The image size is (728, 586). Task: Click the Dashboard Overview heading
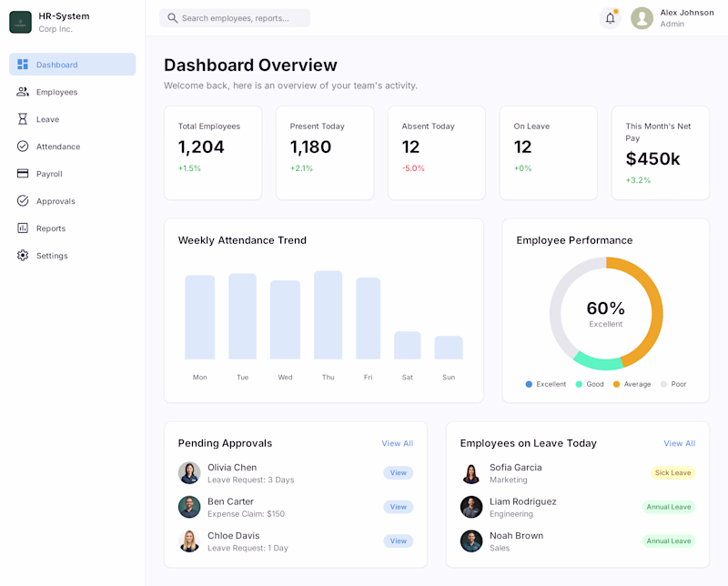tap(251, 65)
